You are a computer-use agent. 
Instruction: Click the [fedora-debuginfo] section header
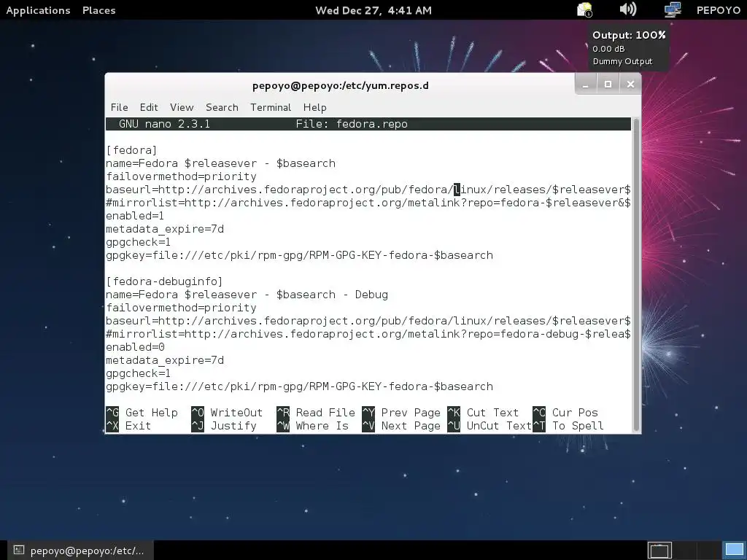[x=164, y=281]
